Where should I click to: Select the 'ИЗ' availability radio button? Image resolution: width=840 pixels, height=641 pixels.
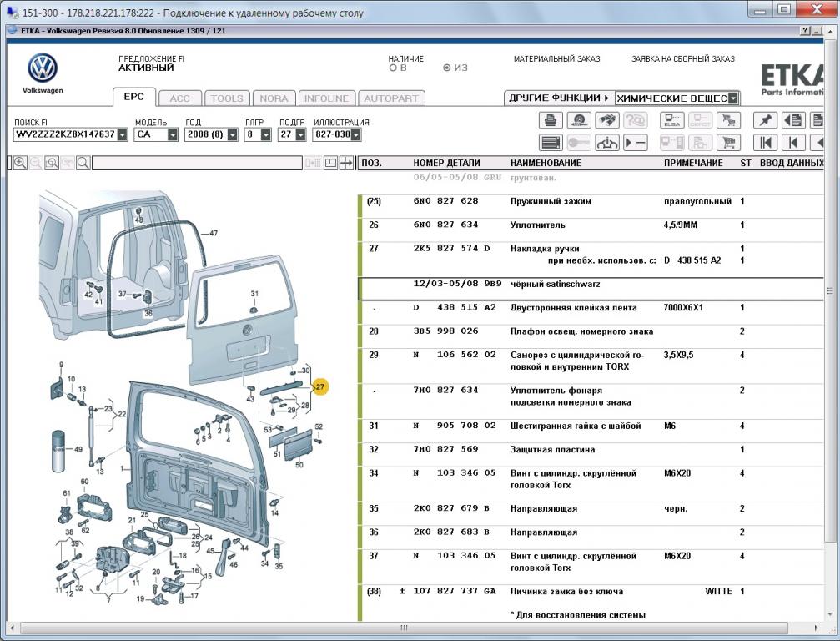click(447, 68)
